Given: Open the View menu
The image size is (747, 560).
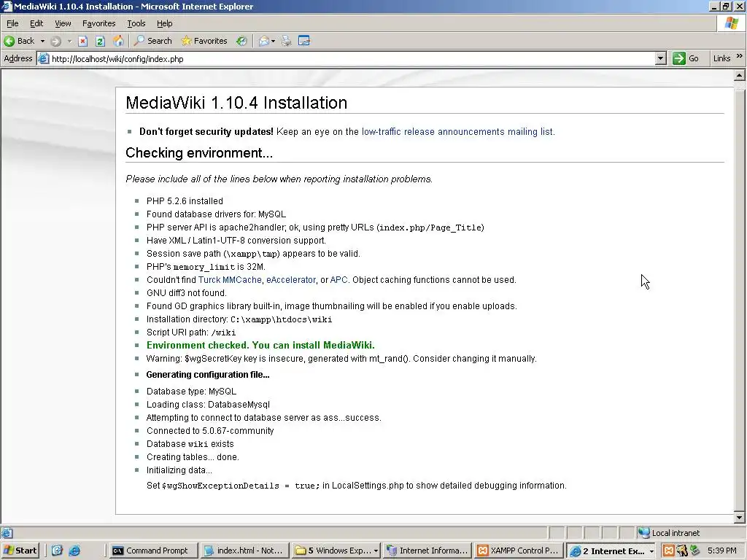Looking at the screenshot, I should tap(63, 23).
